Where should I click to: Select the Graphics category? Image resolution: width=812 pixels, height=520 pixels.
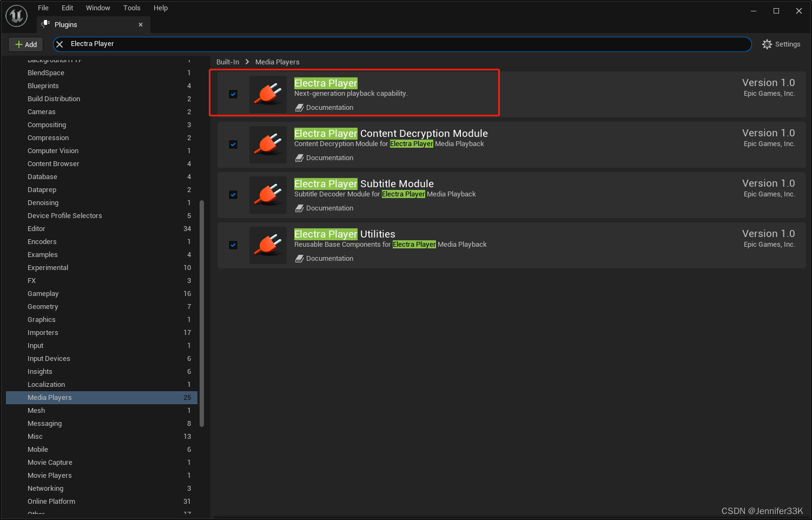pos(102,320)
